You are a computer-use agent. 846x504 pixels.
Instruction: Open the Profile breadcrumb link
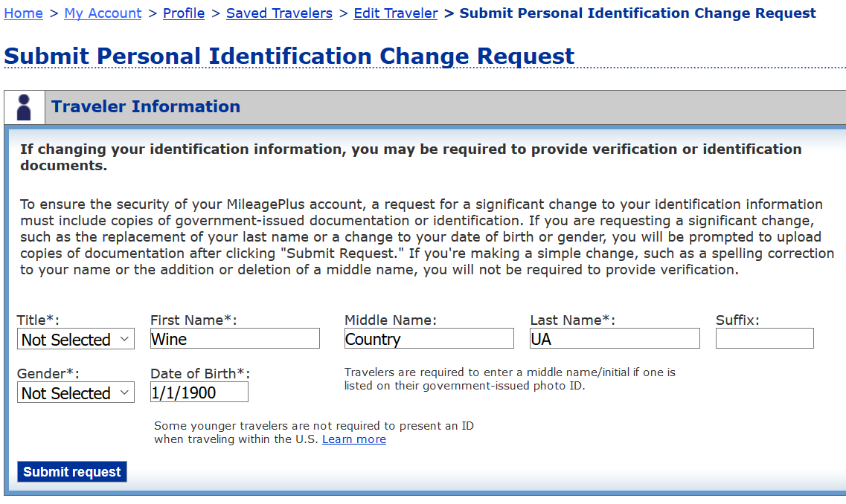pos(184,13)
